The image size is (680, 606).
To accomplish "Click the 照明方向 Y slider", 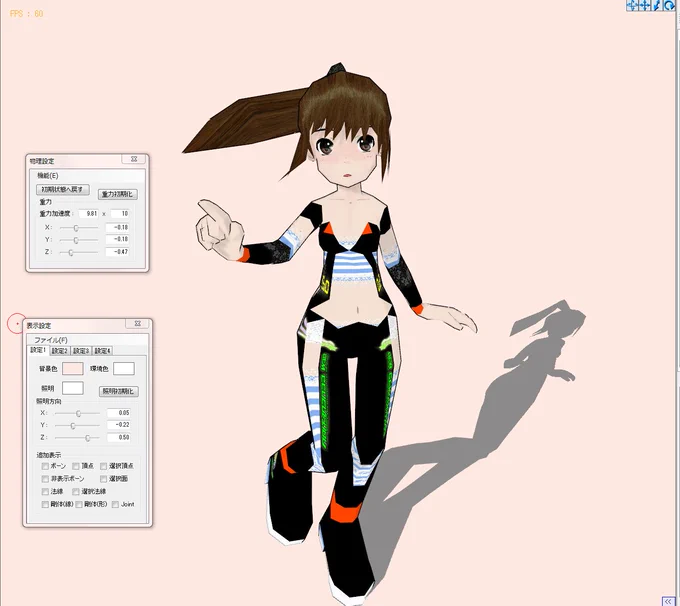I will pyautogui.click(x=78, y=426).
